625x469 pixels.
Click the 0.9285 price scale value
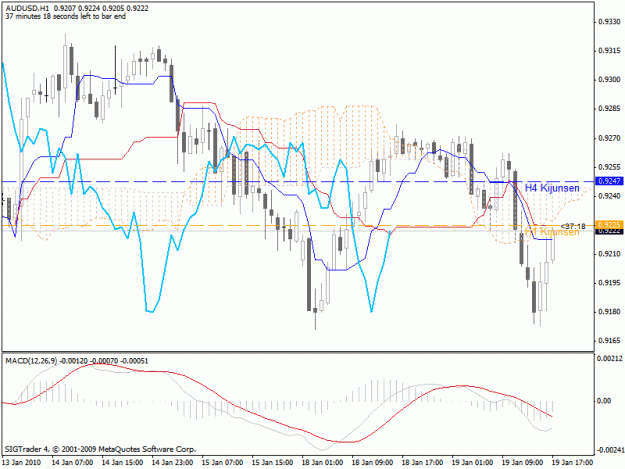click(610, 108)
